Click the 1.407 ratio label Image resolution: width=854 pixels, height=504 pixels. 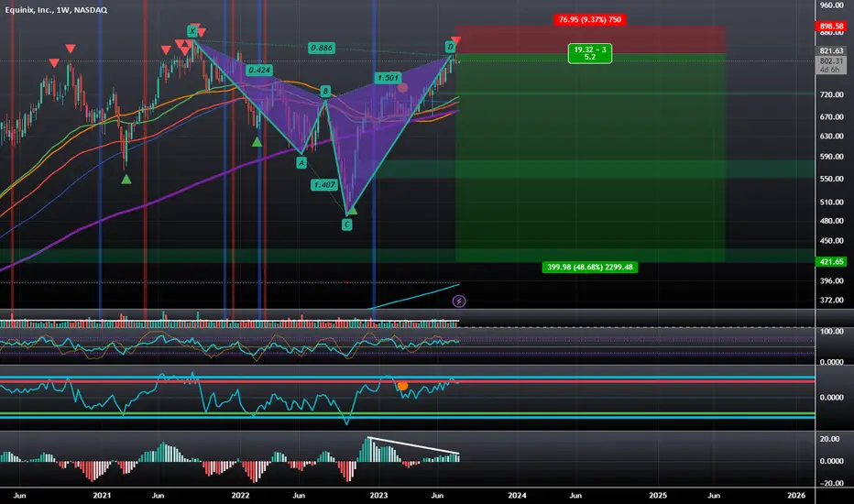coord(324,185)
